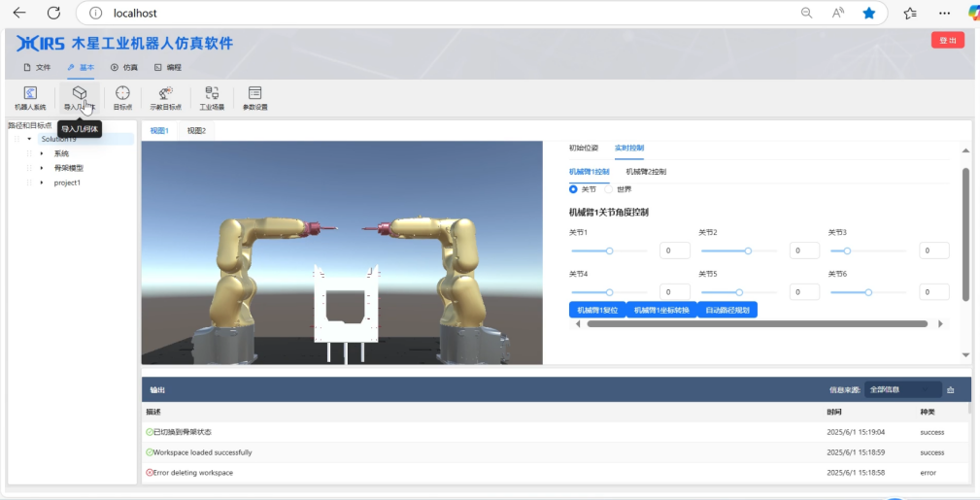Select the 关节 joint radio button
This screenshot has height=500, width=980.
(573, 189)
